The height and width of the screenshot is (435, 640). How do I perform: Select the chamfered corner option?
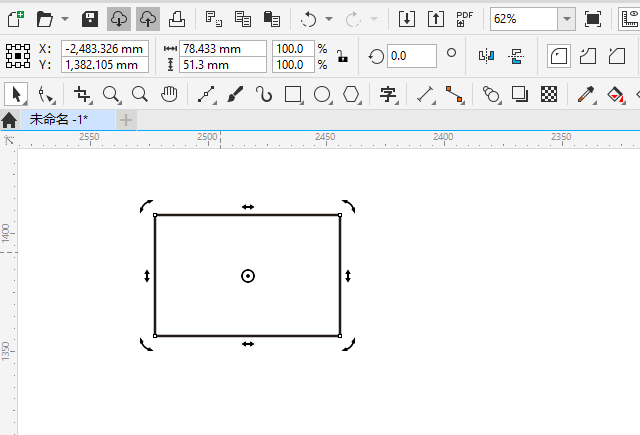pos(617,56)
